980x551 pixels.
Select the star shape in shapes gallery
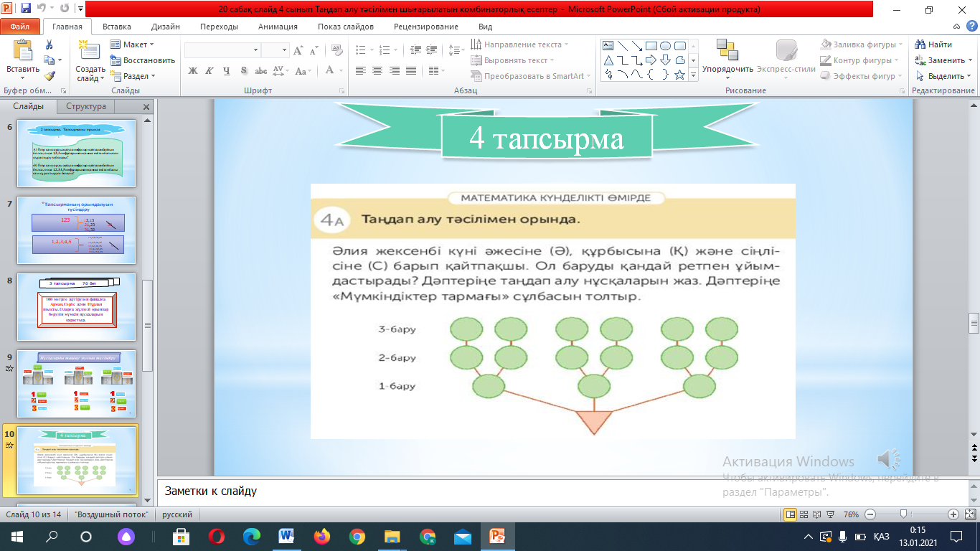[x=679, y=75]
